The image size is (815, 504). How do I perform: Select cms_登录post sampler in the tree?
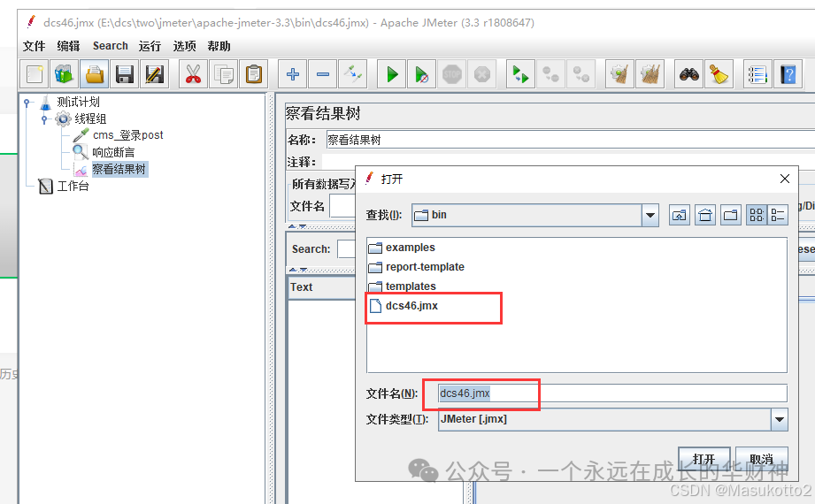click(127, 135)
